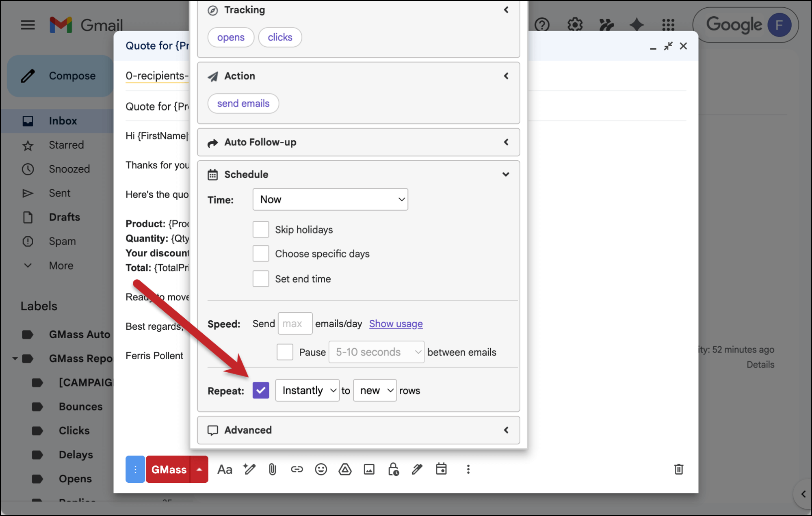Enable Choose specific days checkbox
The image size is (812, 516).
click(x=261, y=254)
